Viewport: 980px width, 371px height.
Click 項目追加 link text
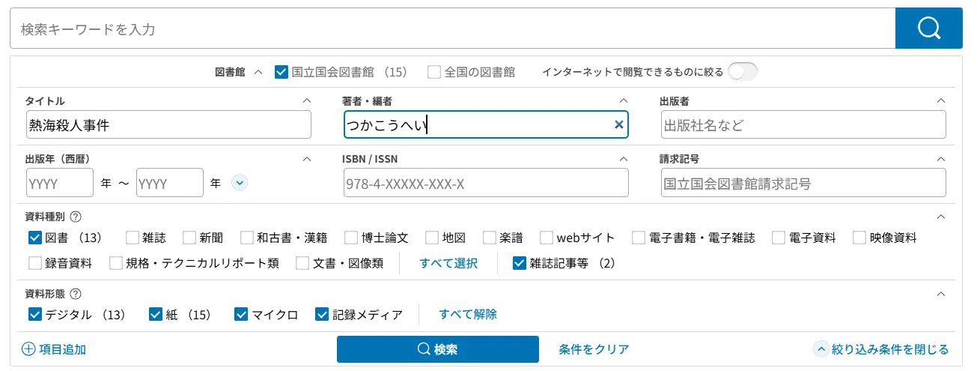point(62,349)
